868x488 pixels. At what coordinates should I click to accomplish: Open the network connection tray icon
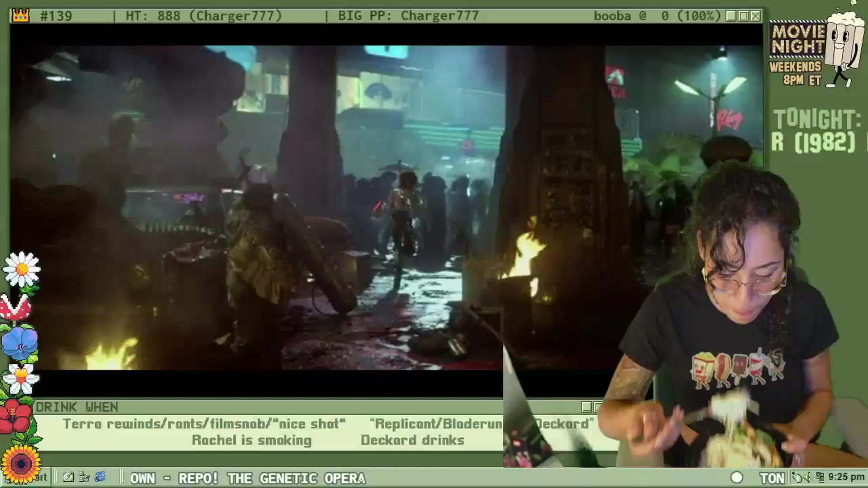820,477
